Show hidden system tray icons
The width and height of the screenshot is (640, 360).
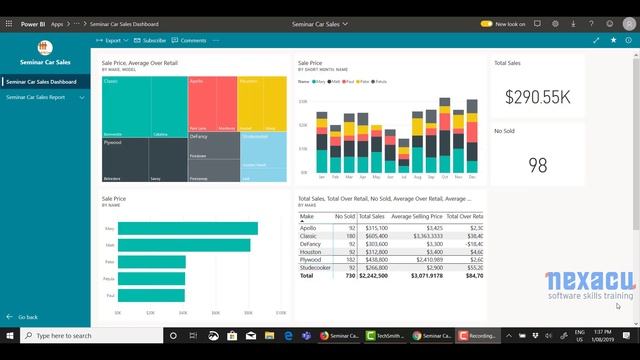pyautogui.click(x=509, y=336)
